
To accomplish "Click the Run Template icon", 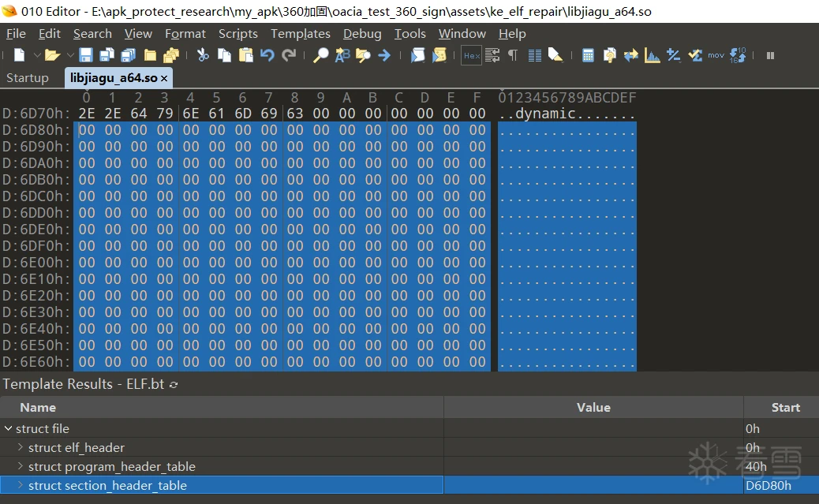I will tap(439, 55).
